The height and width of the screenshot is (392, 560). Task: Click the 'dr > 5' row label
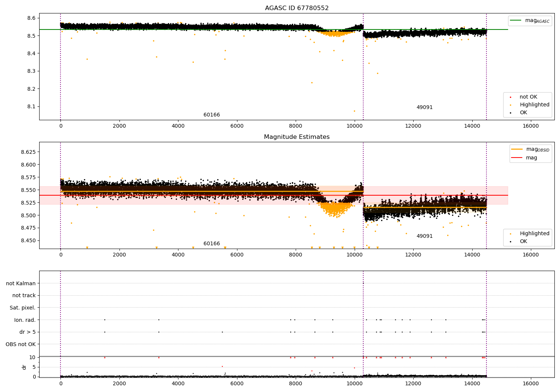tap(28, 332)
